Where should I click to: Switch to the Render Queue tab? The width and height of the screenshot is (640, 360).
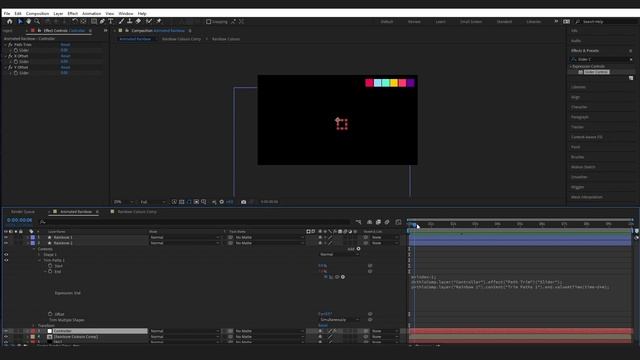[23, 212]
